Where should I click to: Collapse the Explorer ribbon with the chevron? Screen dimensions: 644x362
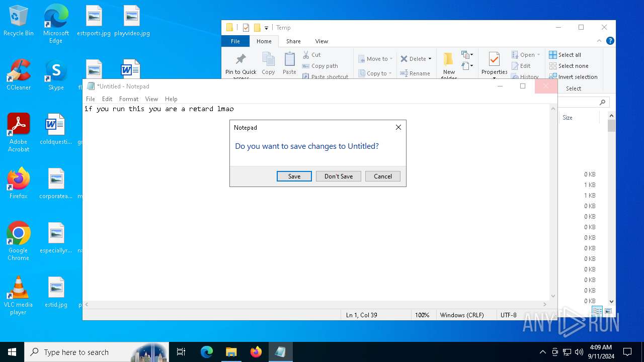599,41
